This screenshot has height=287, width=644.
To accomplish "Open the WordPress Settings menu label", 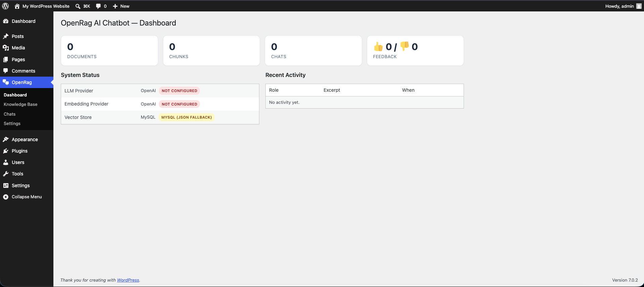I will point(21,186).
